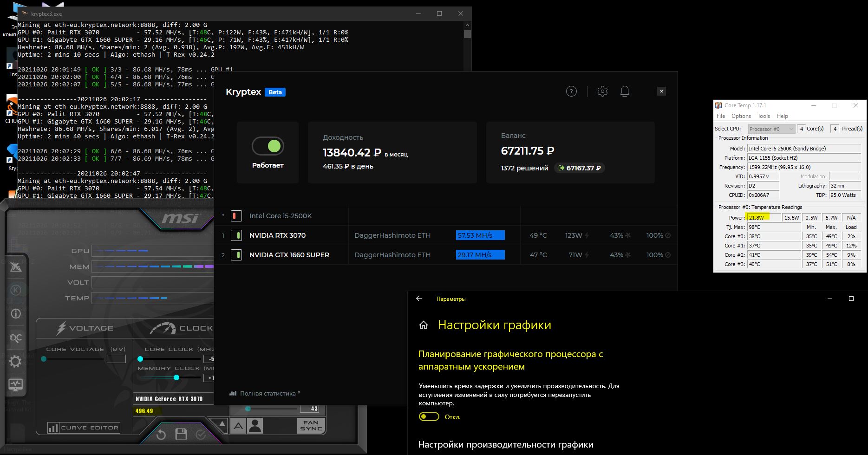Toggle the NVIDIA GTX 1660 SUPER device switch
This screenshot has width=868, height=455.
pos(236,255)
